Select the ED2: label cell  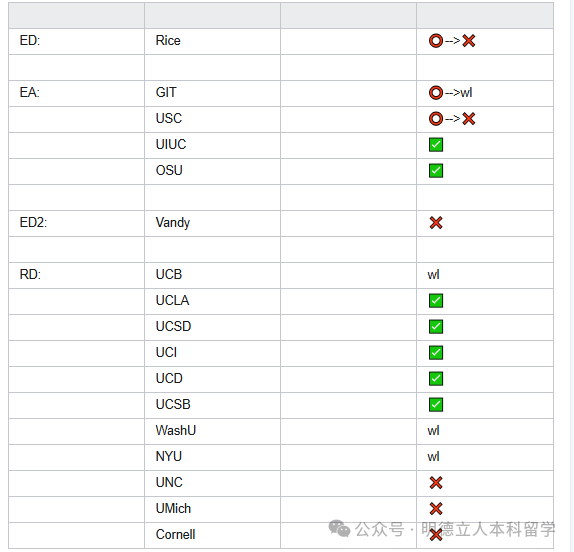coord(77,223)
